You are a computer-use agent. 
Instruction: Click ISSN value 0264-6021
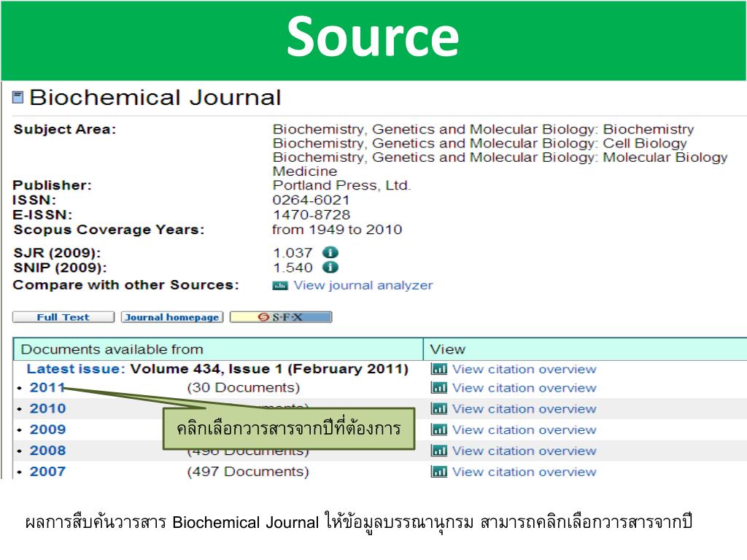(x=311, y=200)
